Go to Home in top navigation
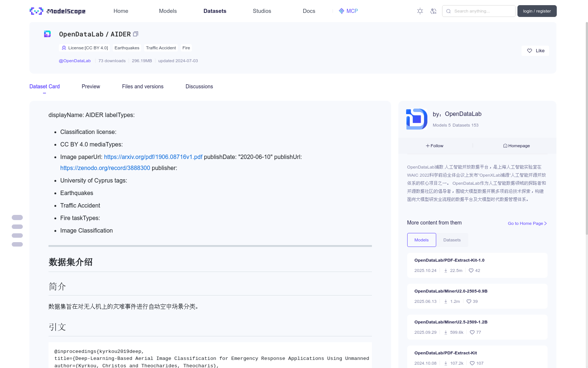The height and width of the screenshot is (368, 588). click(121, 11)
